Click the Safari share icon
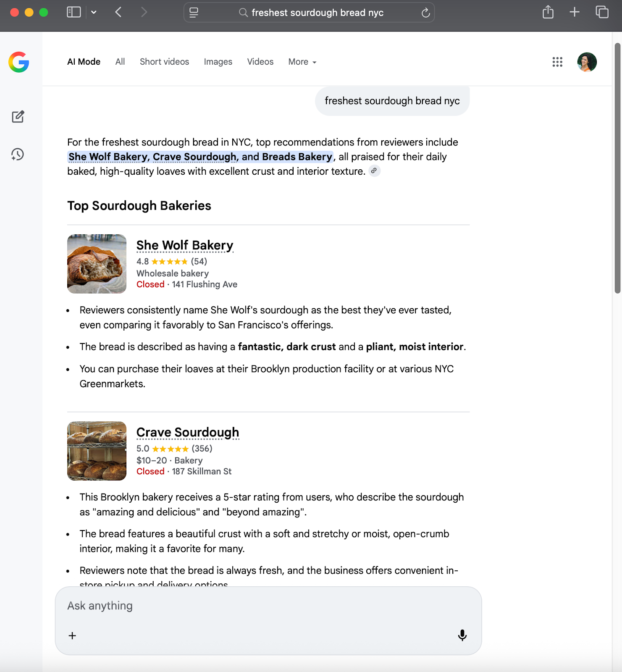This screenshot has width=622, height=672. (x=548, y=12)
